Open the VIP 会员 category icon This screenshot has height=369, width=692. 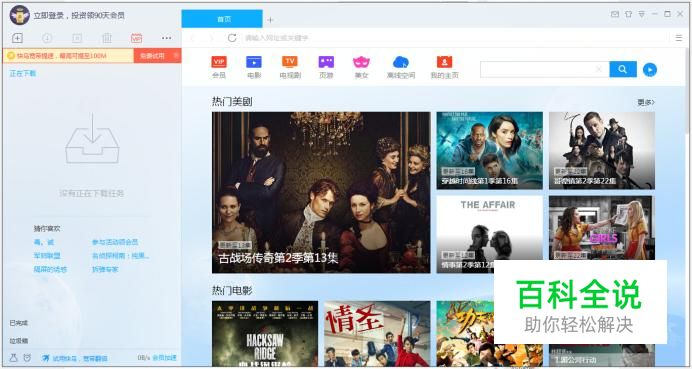[x=219, y=67]
